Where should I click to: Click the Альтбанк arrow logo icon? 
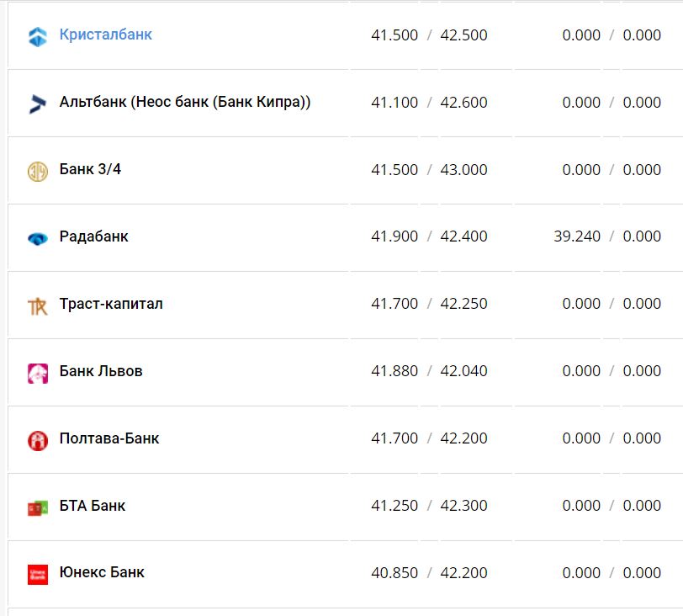38,104
